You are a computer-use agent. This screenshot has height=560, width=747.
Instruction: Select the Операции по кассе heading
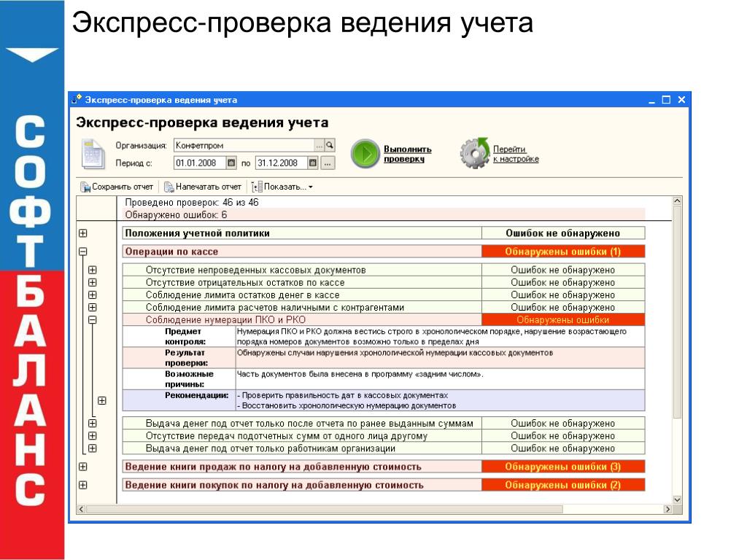171,252
